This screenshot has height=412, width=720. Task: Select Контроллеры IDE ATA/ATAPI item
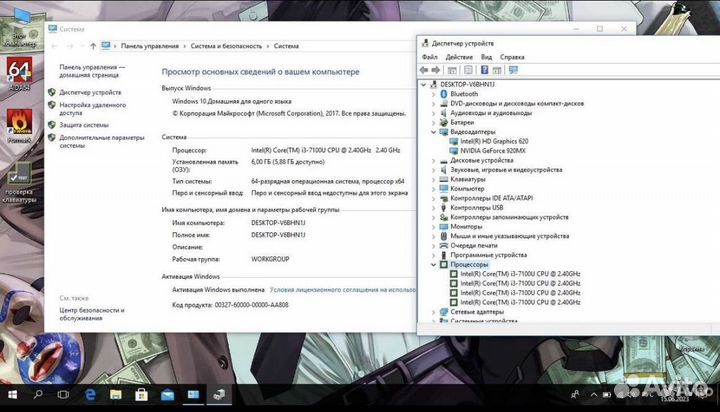[491, 198]
